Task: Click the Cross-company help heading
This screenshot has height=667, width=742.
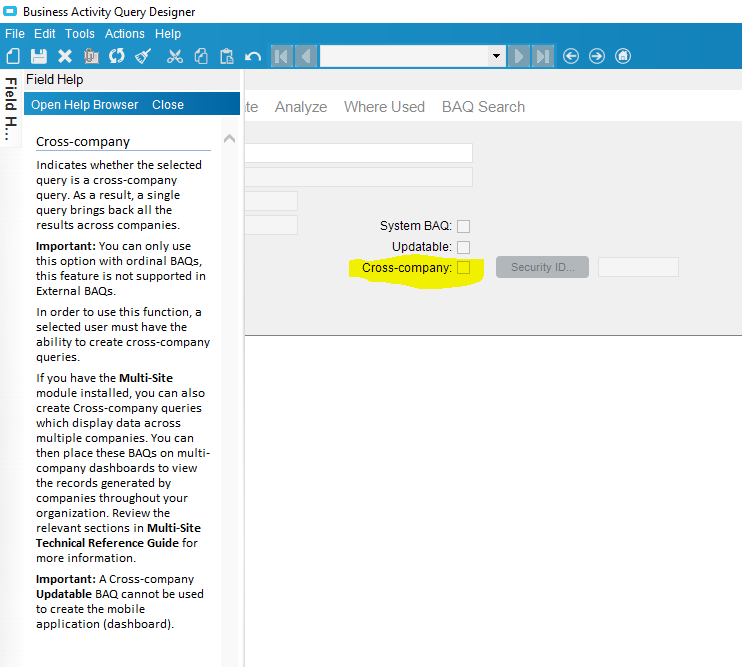Action: pyautogui.click(x=83, y=141)
